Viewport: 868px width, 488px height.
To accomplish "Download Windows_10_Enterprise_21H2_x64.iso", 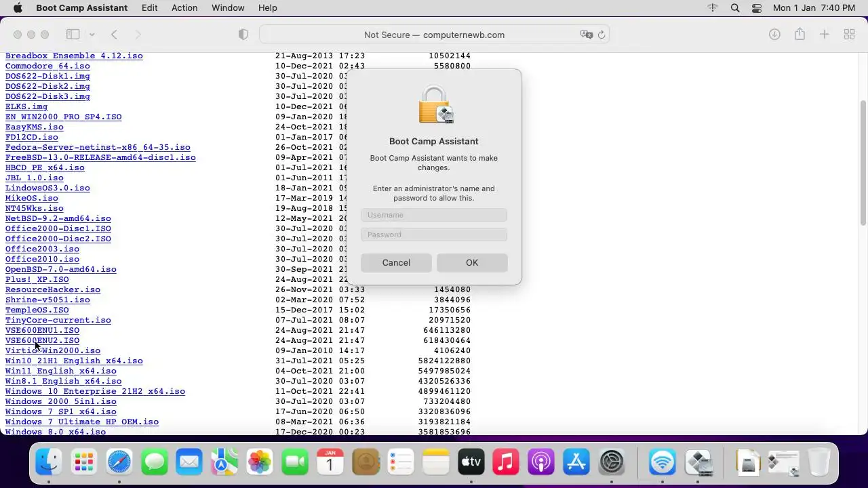I will tap(95, 391).
